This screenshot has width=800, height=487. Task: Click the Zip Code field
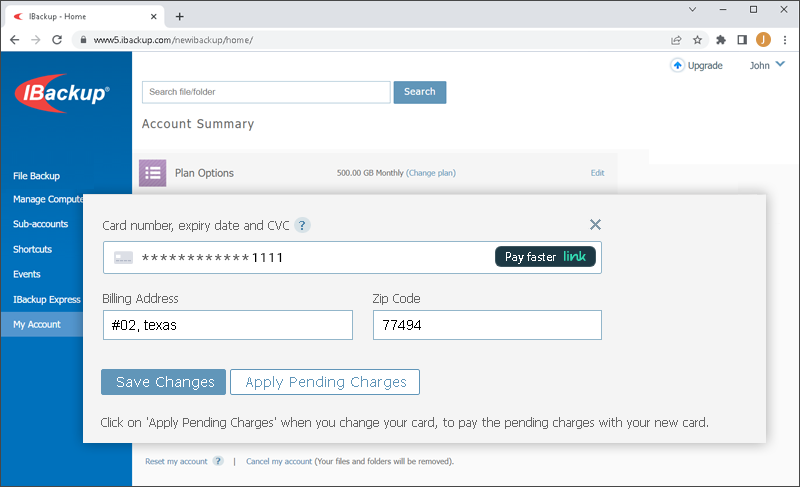pyautogui.click(x=487, y=325)
